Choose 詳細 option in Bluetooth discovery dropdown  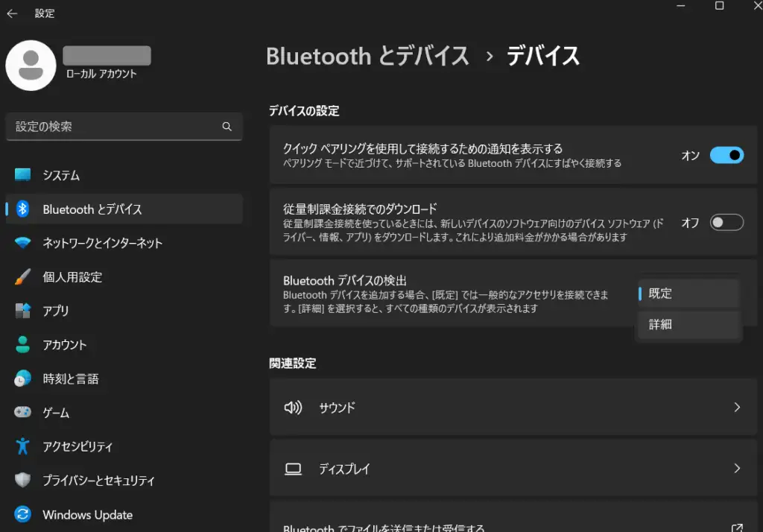coord(688,325)
